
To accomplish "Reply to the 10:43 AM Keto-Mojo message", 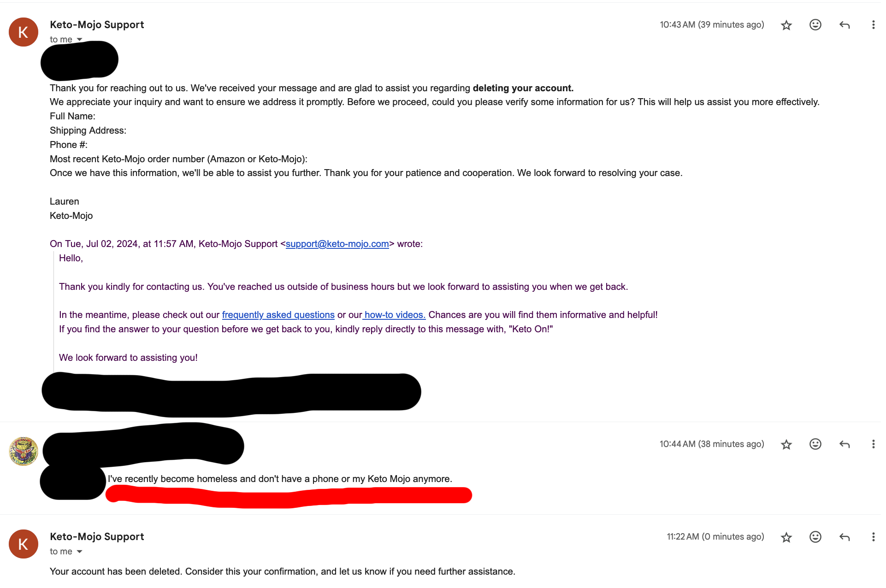I will (x=844, y=25).
